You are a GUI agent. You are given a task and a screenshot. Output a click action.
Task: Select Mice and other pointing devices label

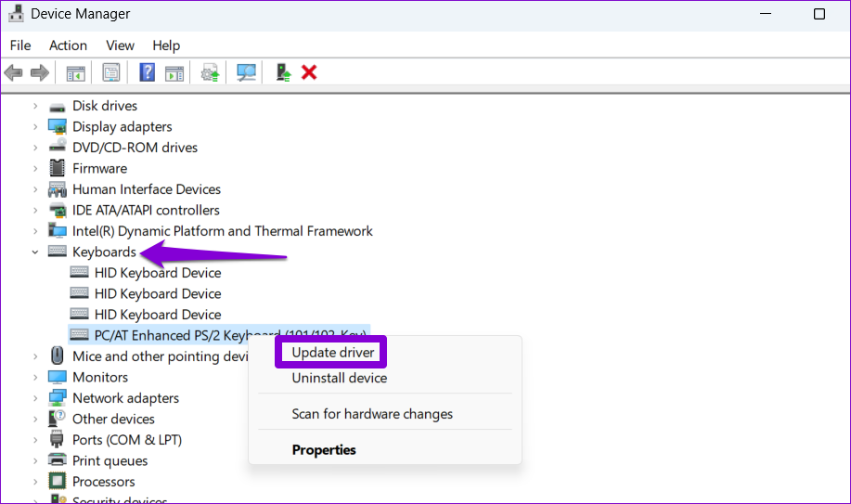click(161, 356)
